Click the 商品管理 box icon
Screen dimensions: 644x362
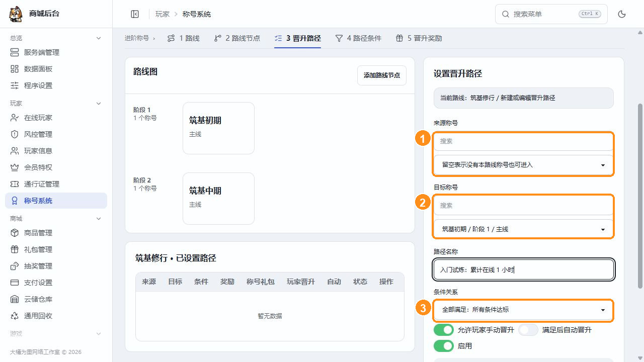pyautogui.click(x=15, y=233)
